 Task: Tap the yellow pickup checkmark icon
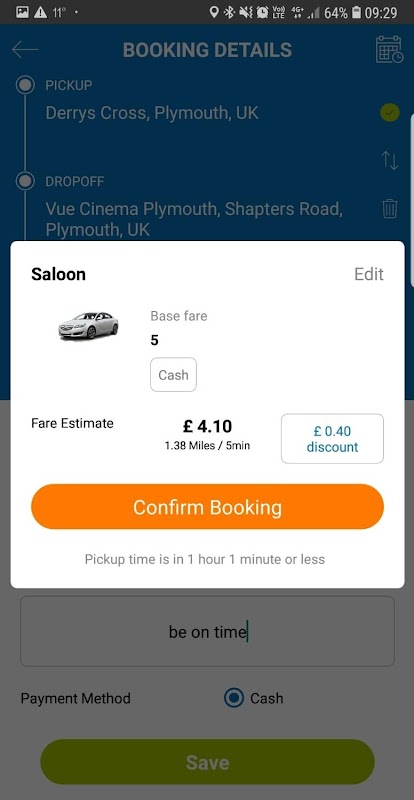390,113
